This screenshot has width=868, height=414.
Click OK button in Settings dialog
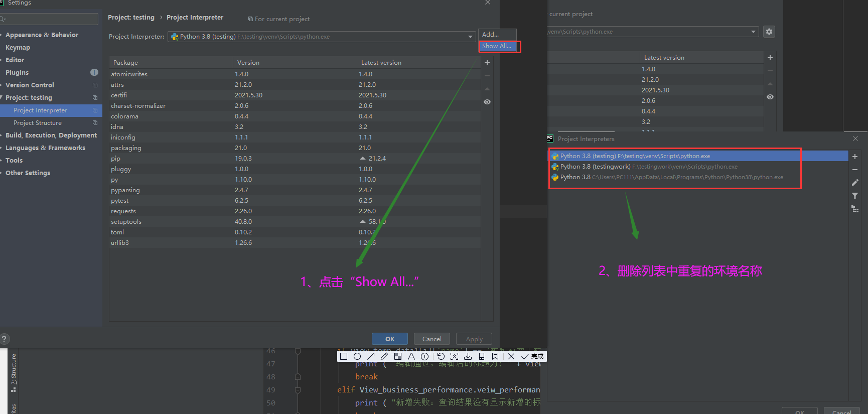390,339
